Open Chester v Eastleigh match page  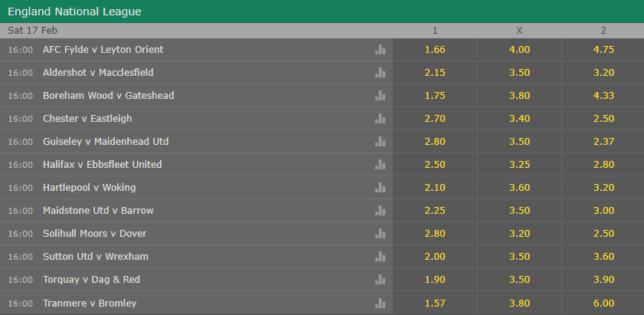coord(87,119)
